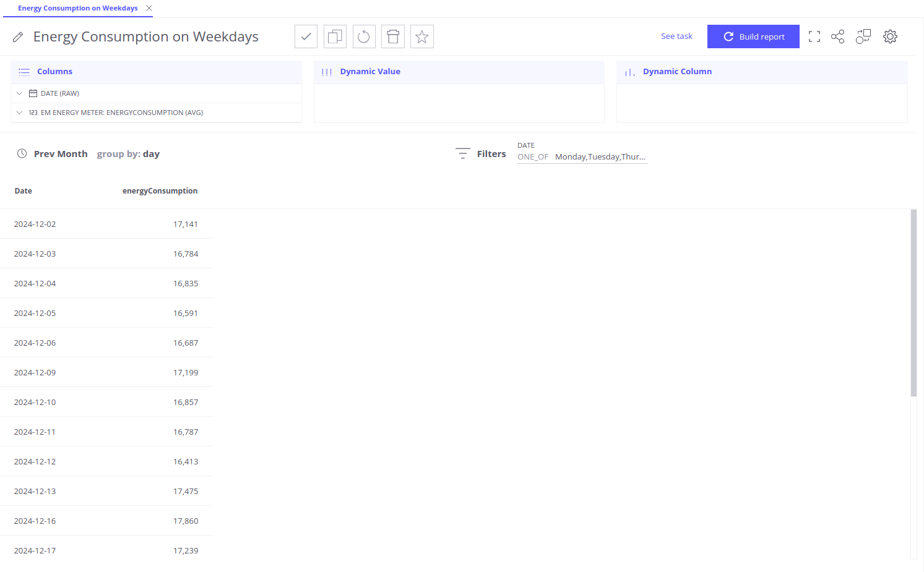The height and width of the screenshot is (572, 924).
Task: Expand the DATE (RAW) column row
Action: [19, 93]
